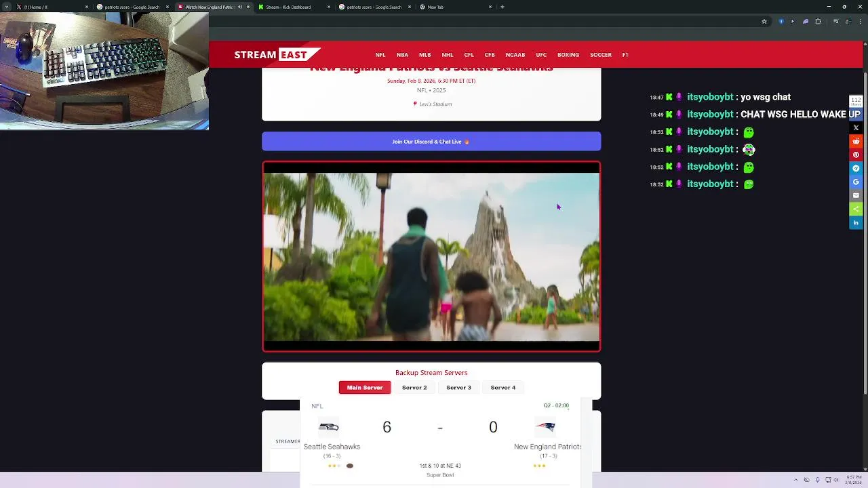This screenshot has height=488, width=868.
Task: Click the video player stream area
Action: point(431,257)
